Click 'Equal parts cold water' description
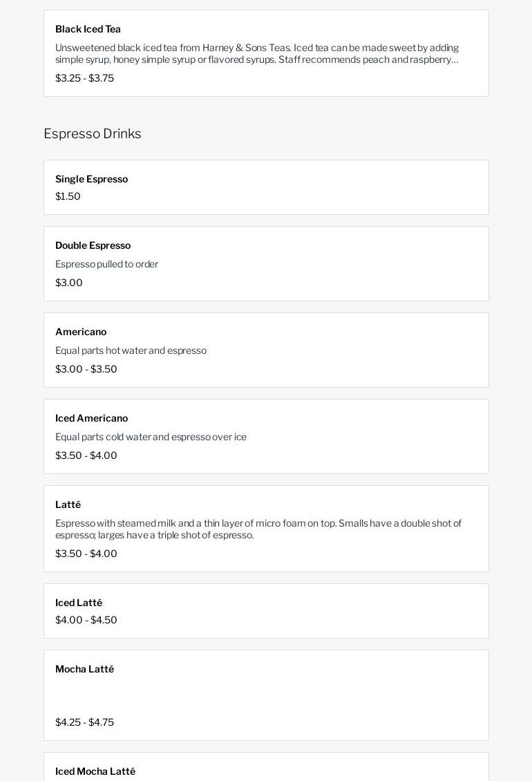Image resolution: width=532 pixels, height=781 pixels. tap(151, 437)
